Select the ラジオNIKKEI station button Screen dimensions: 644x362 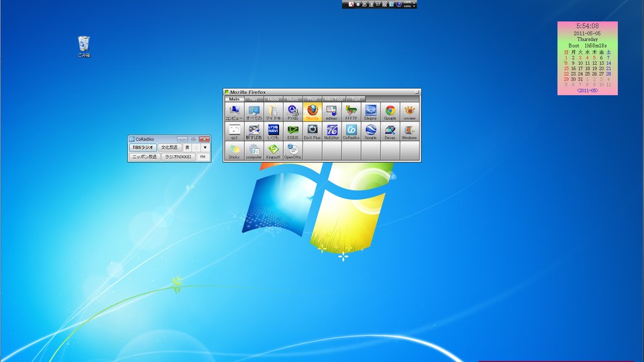click(178, 157)
